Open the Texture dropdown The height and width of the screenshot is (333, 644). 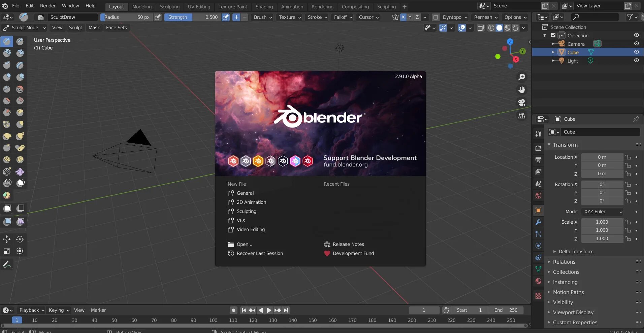click(x=290, y=17)
